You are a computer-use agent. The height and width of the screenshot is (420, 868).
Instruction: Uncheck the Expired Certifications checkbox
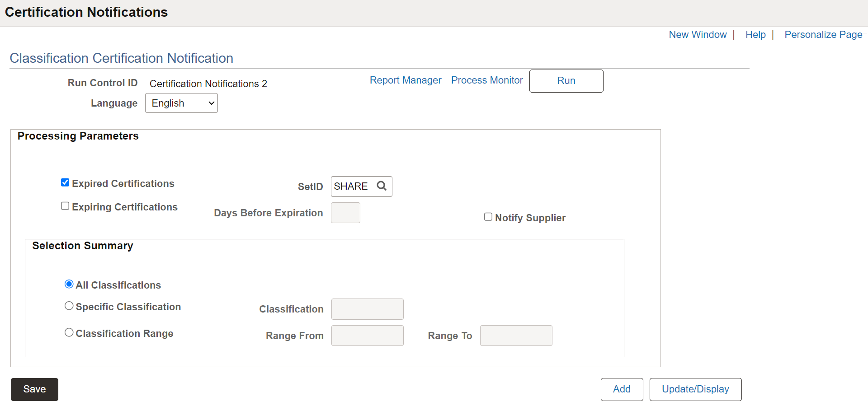[65, 182]
